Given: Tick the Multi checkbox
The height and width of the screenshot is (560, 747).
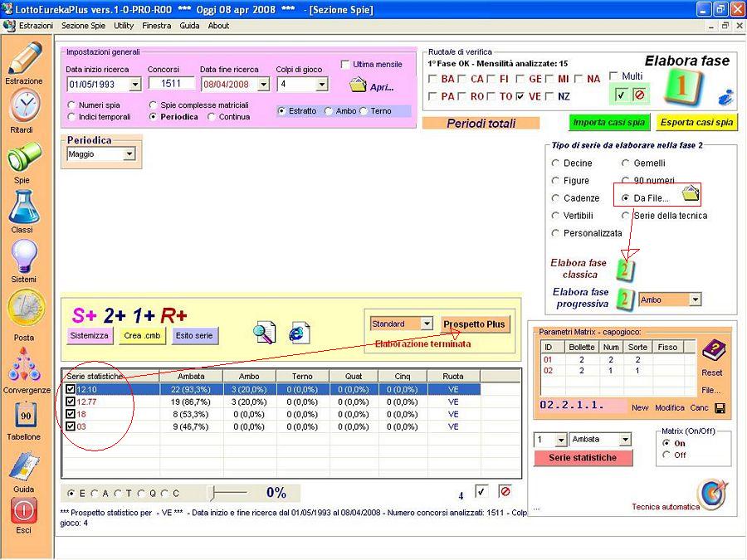Looking at the screenshot, I should tap(613, 76).
